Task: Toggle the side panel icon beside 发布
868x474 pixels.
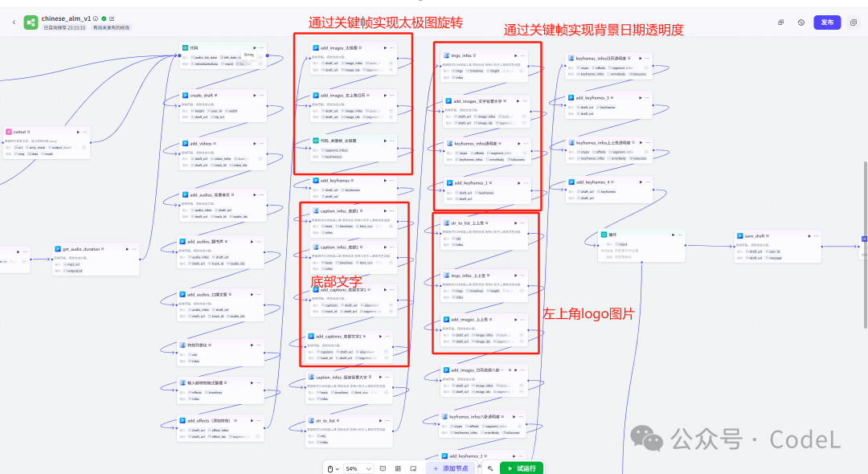Action: click(x=853, y=22)
